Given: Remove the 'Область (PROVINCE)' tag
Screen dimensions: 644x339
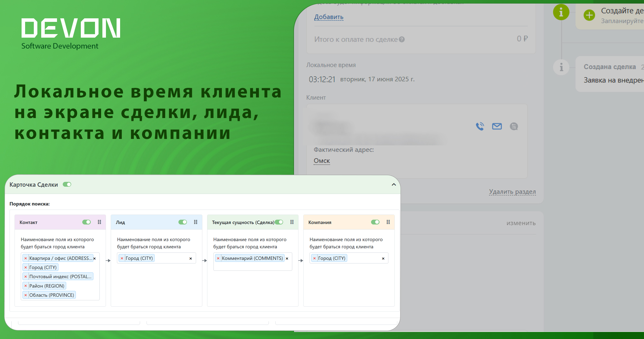Looking at the screenshot, I should coord(25,295).
